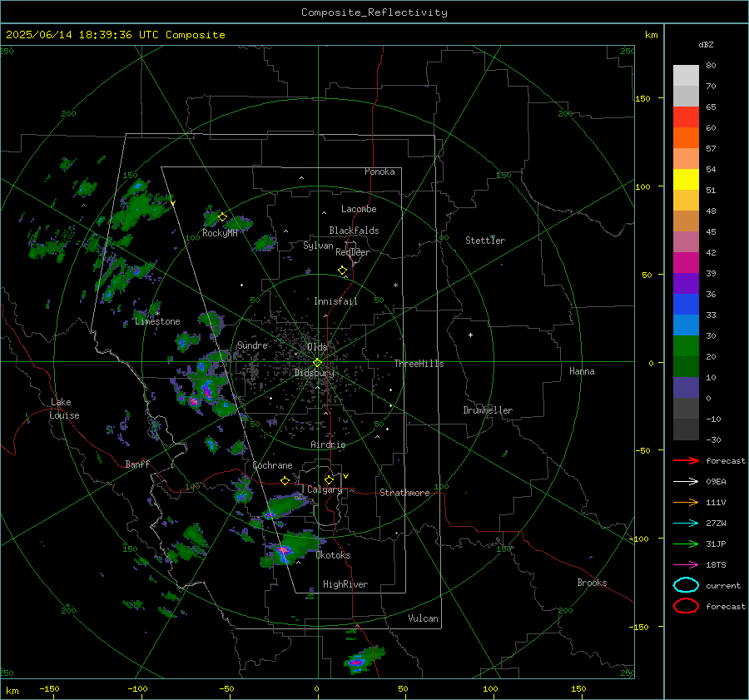Click the white 09EA arrow icon
This screenshot has height=700, width=749.
[x=686, y=482]
